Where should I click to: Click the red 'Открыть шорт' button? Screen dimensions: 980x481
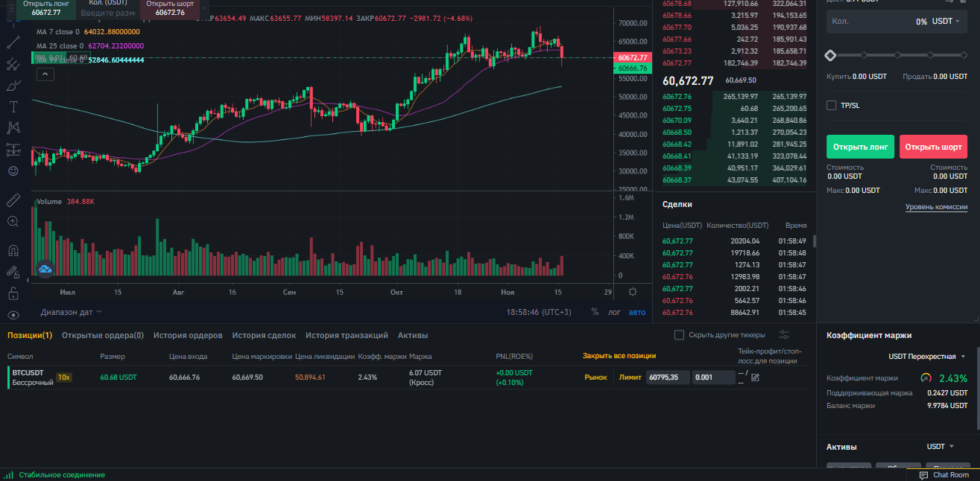pos(933,147)
